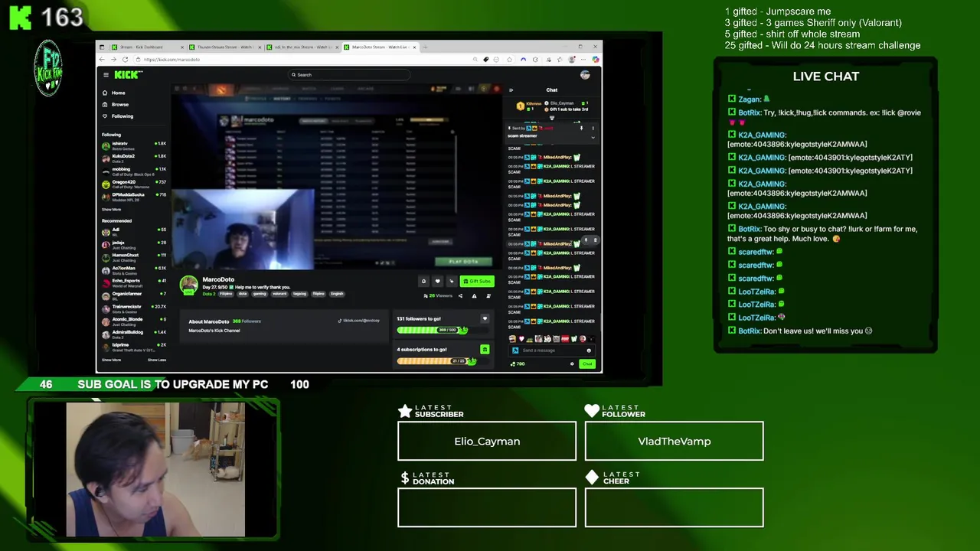Open ishiratv channel in Following list
This screenshot has width=980, height=551.
(134, 145)
